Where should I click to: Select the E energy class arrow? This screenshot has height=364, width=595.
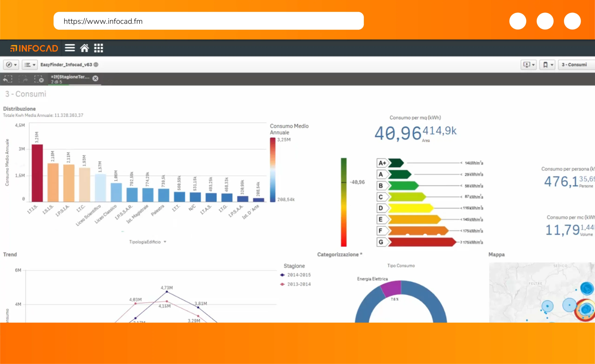tap(415, 219)
